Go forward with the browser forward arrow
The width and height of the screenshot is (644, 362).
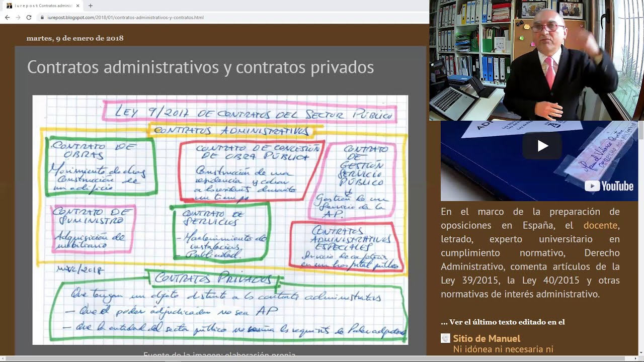(x=18, y=17)
